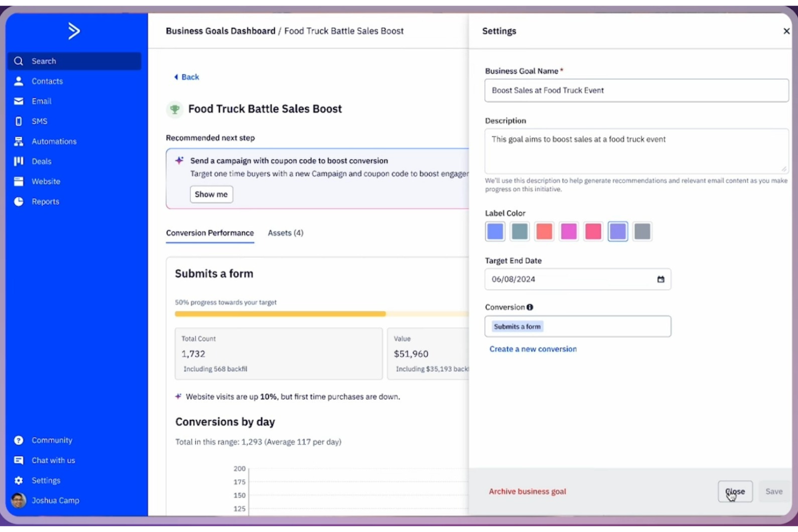The image size is (798, 532).
Task: Select the Contacts icon in the sidebar
Action: (19, 81)
